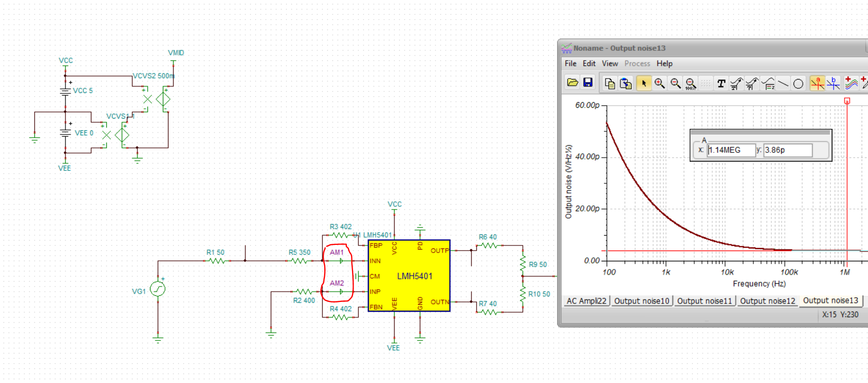
Task: Click the VMID net label
Action: [176, 53]
